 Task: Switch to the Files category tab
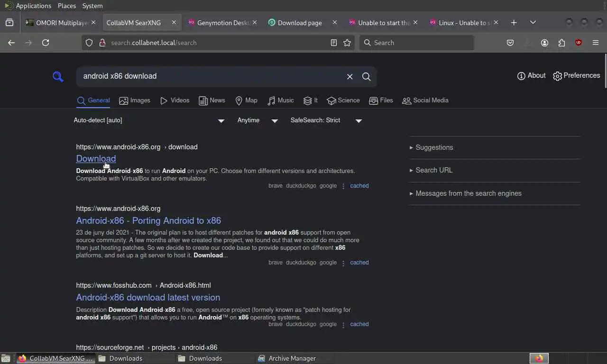point(381,100)
